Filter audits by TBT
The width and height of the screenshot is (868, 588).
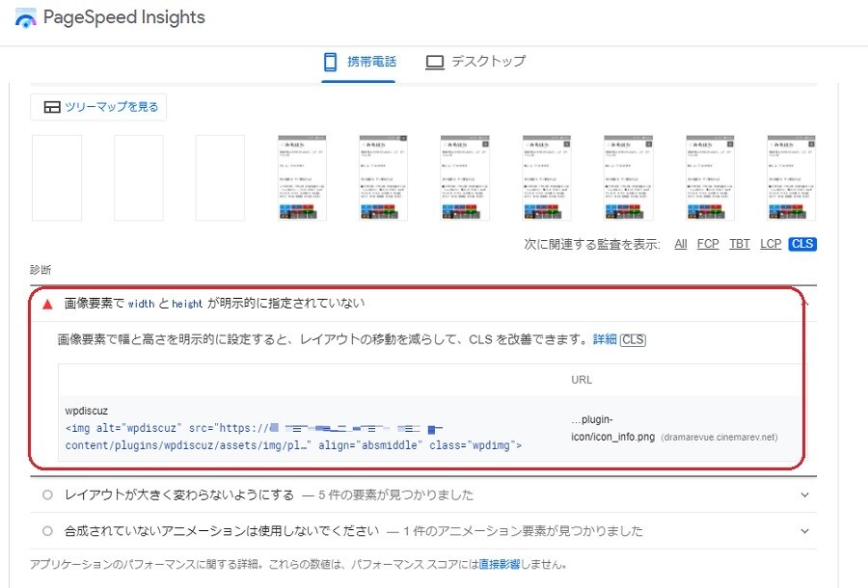point(740,244)
